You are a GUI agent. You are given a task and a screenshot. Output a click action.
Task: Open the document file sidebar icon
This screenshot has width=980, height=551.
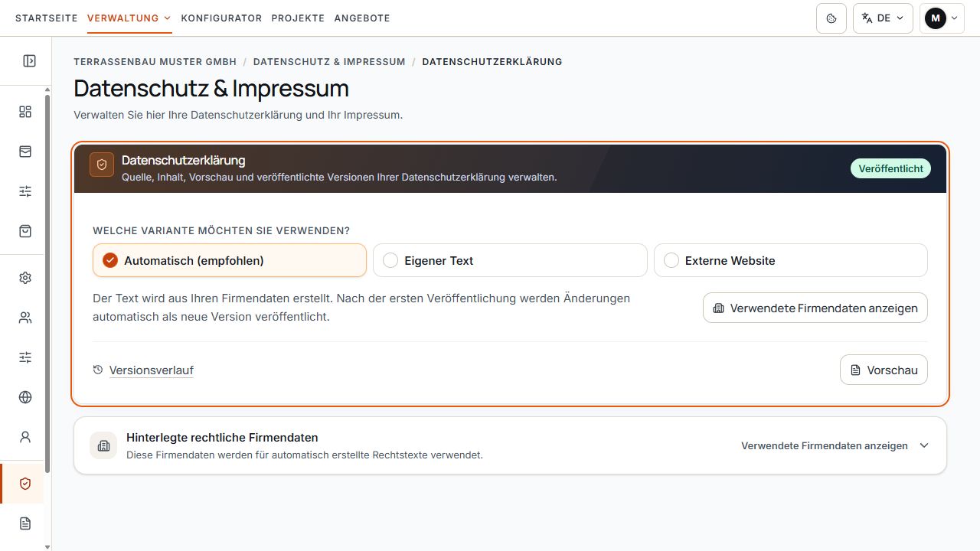(x=25, y=523)
